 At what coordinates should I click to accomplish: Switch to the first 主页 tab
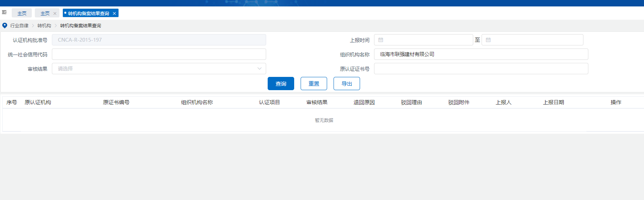(22, 13)
